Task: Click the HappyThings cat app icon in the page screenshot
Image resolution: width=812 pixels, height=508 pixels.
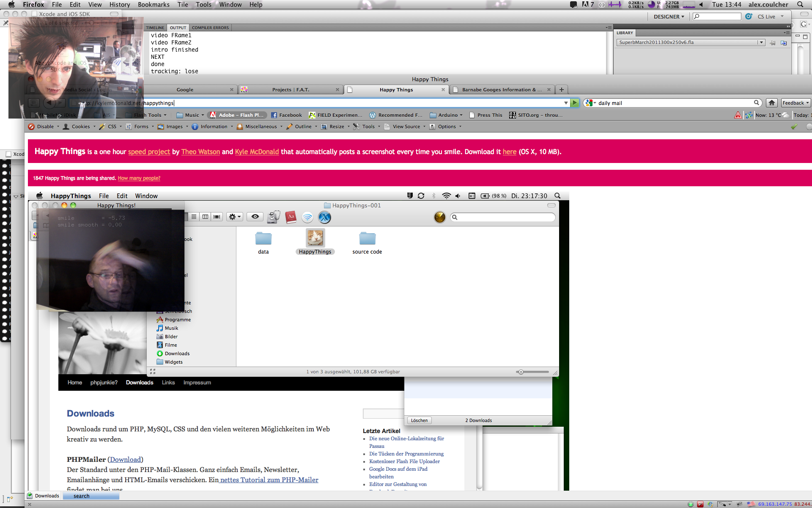Action: (315, 238)
